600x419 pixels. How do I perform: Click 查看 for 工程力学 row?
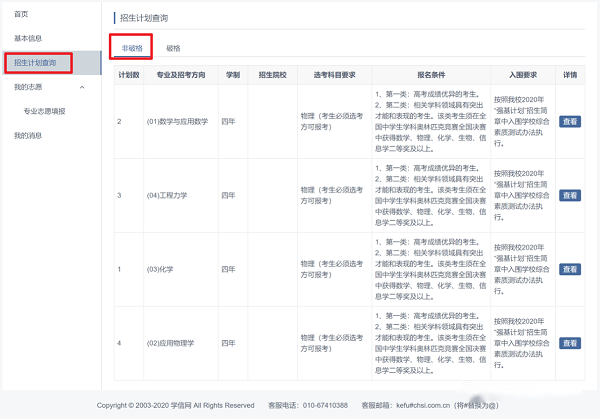click(x=569, y=195)
